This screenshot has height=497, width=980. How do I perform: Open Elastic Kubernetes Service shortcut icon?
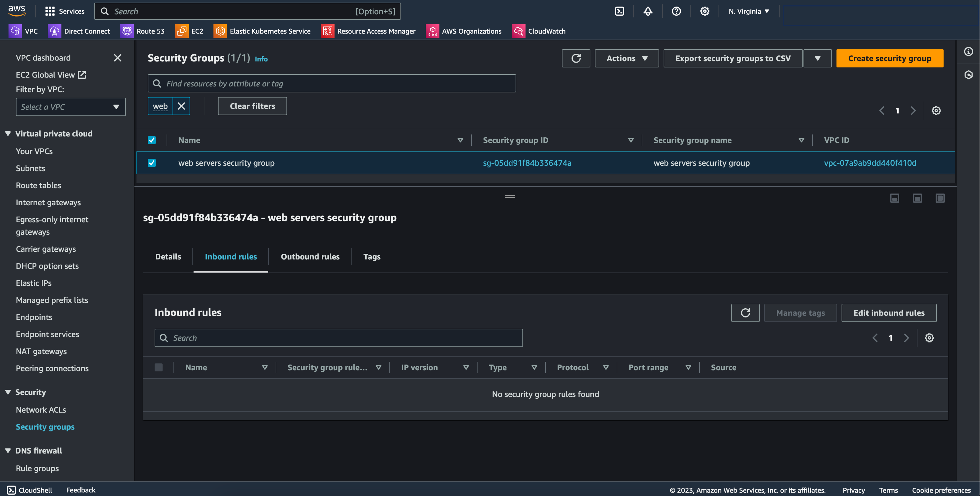coord(220,31)
